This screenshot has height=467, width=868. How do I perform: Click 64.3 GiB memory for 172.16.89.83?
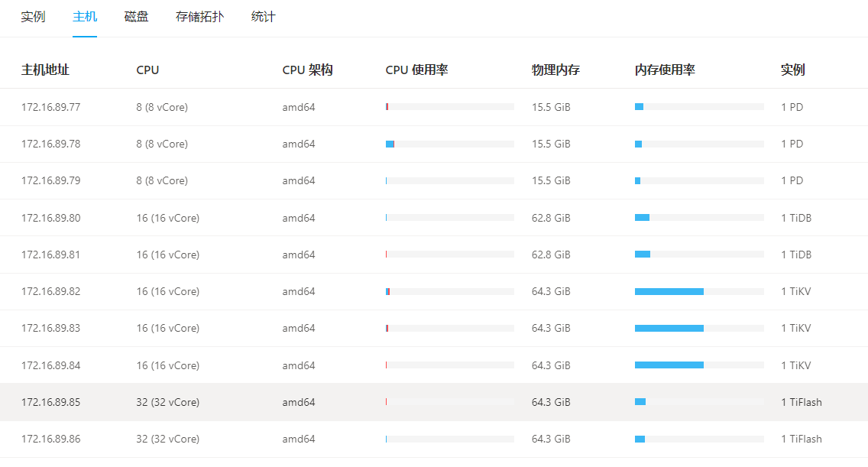pos(551,328)
